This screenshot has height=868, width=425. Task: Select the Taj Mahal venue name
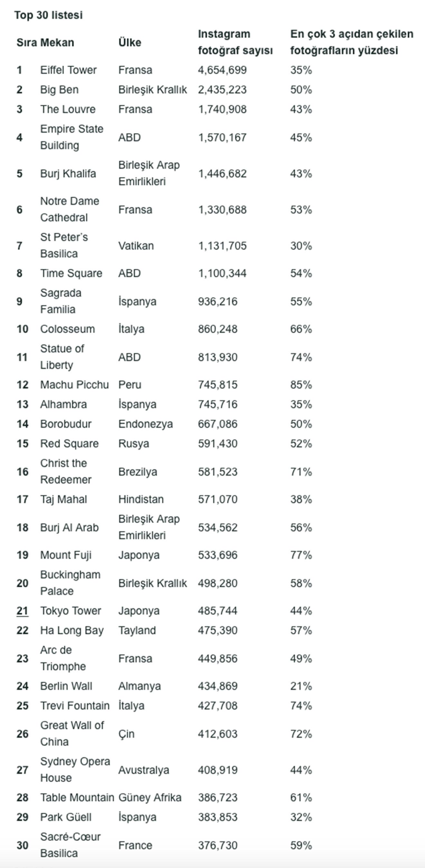(x=63, y=499)
